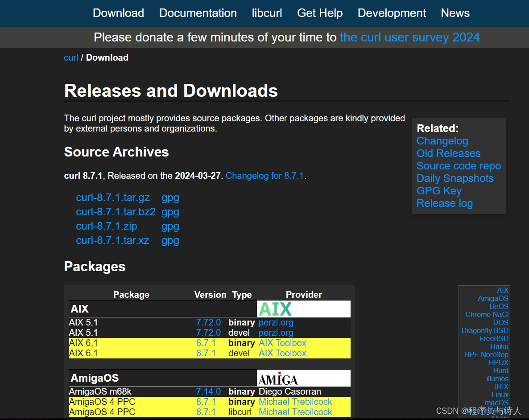This screenshot has height=420, width=529.
Task: Open Old Releases in Related box
Action: (x=448, y=153)
